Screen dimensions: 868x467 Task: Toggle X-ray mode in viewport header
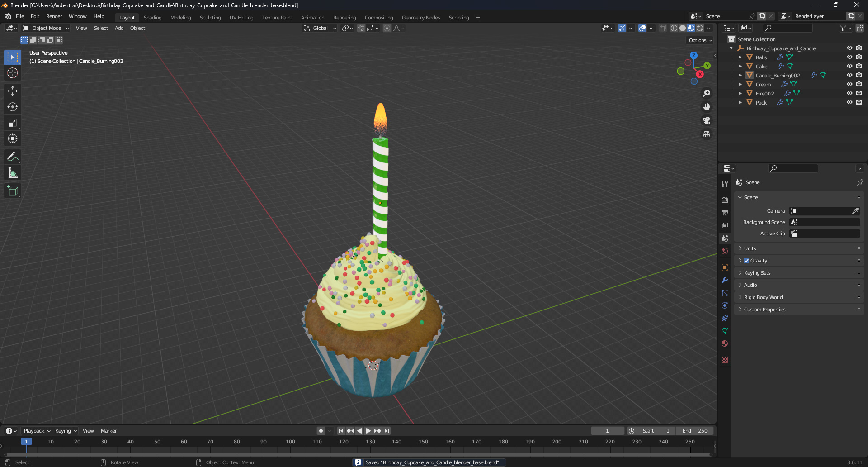[x=662, y=28]
